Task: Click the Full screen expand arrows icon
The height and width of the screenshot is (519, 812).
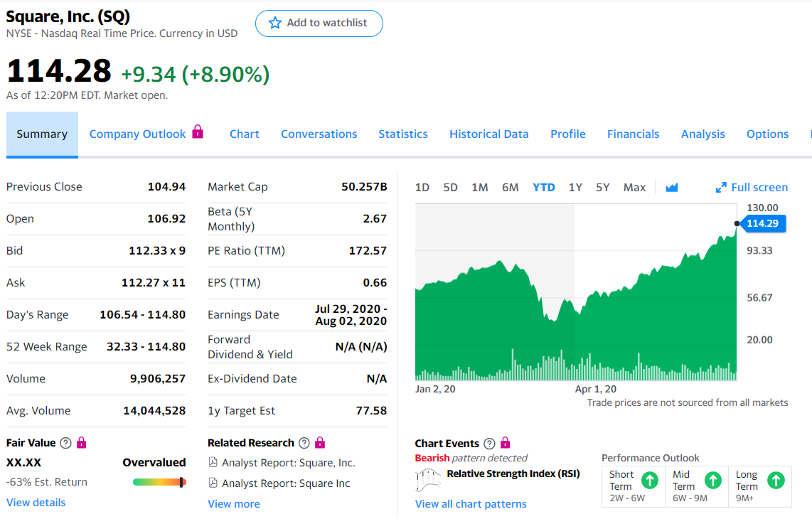Action: (721, 188)
